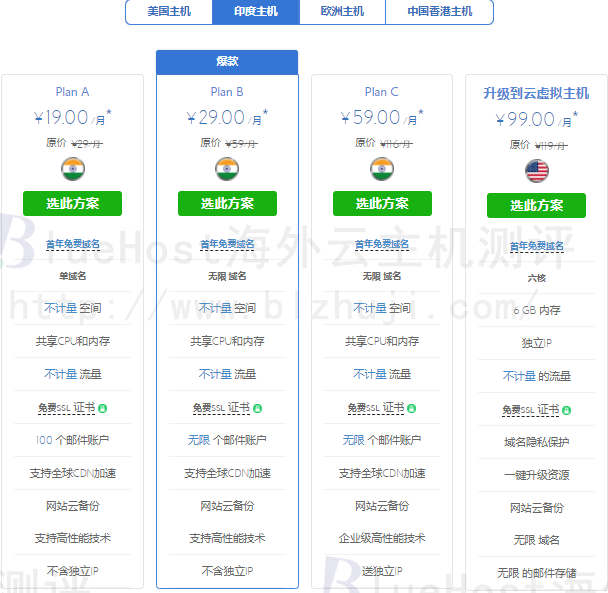
Task: Open 首年免费域名 link in Plan B
Action: pos(227,244)
